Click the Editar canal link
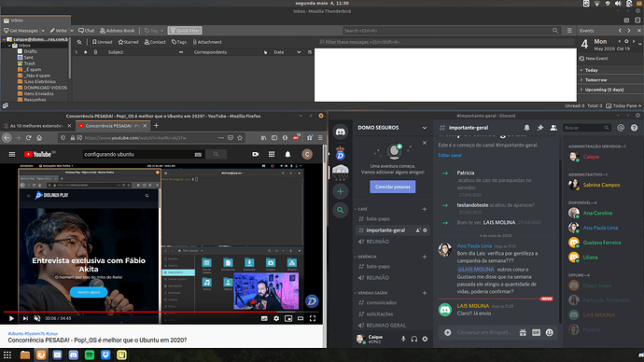Screen dimensions: 644x362 [450, 155]
